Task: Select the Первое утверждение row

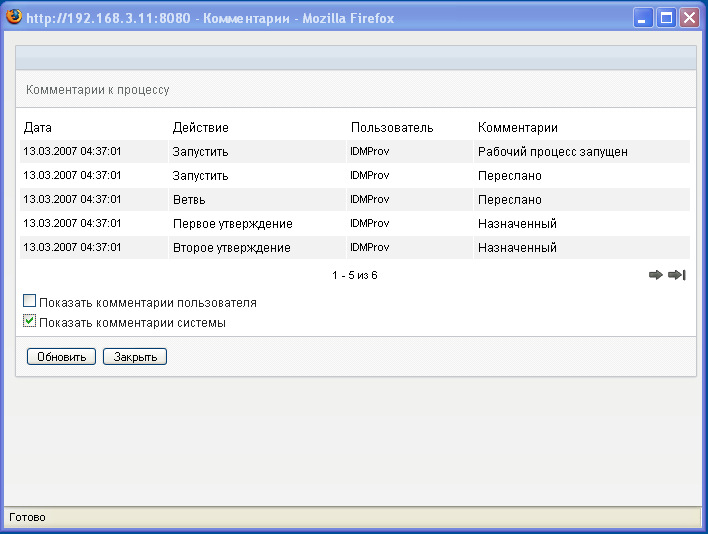Action: pyautogui.click(x=231, y=224)
